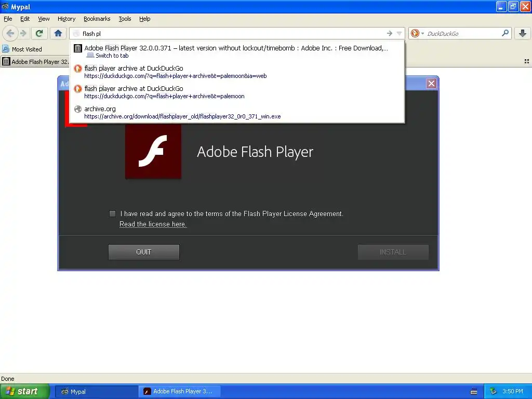Click the tab groups icon on tab bar
Screen dimensions: 532x399
(527, 61)
